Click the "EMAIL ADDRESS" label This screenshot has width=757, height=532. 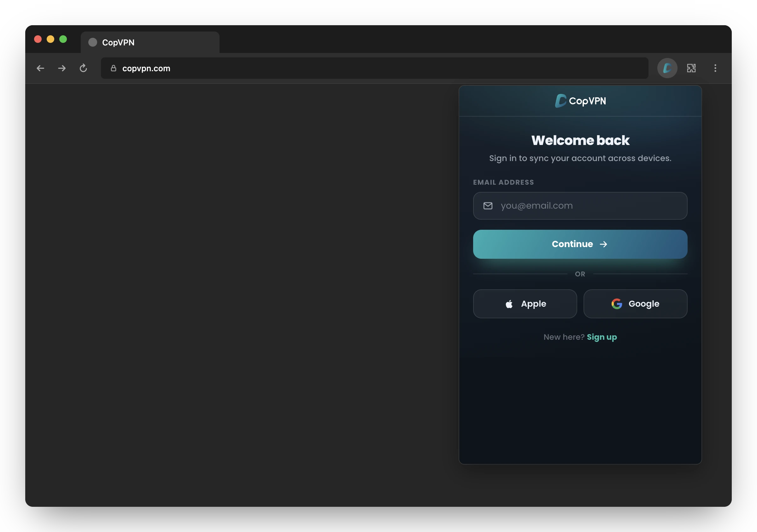503,182
